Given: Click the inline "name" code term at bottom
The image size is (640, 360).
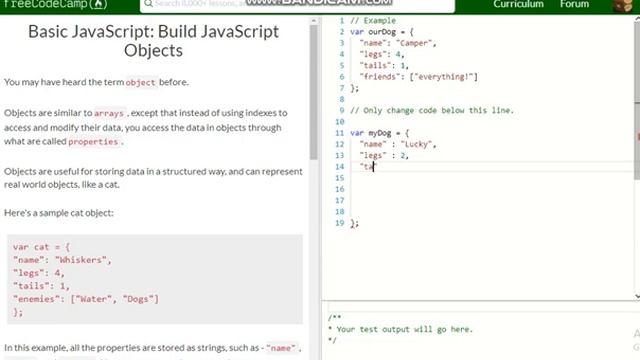Looking at the screenshot, I should point(280,348).
